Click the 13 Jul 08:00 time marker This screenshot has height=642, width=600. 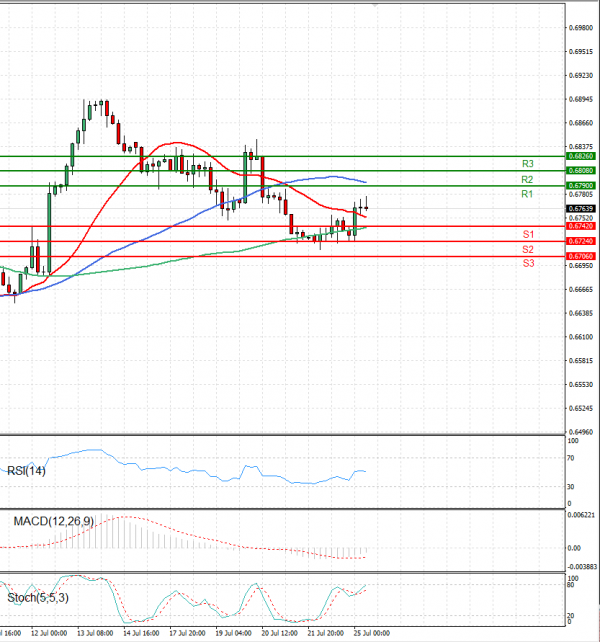click(95, 633)
